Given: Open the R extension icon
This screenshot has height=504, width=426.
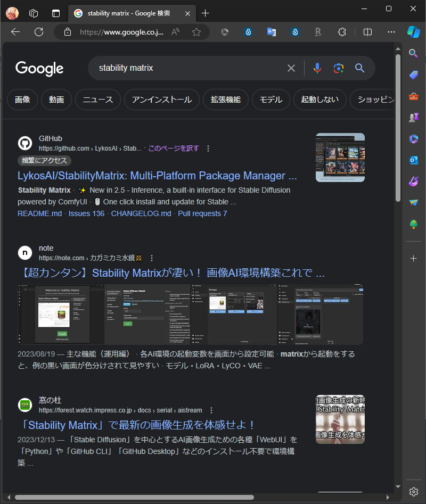Looking at the screenshot, I should click(318, 32).
